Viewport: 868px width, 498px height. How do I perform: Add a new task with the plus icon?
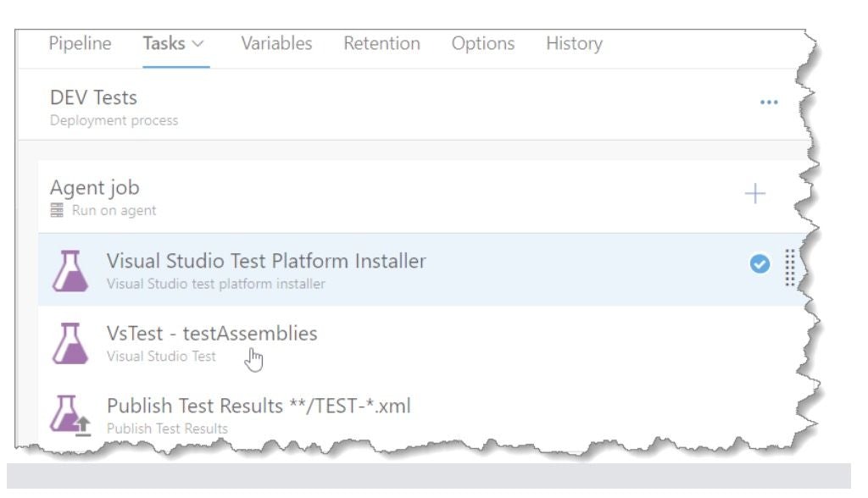coord(754,193)
